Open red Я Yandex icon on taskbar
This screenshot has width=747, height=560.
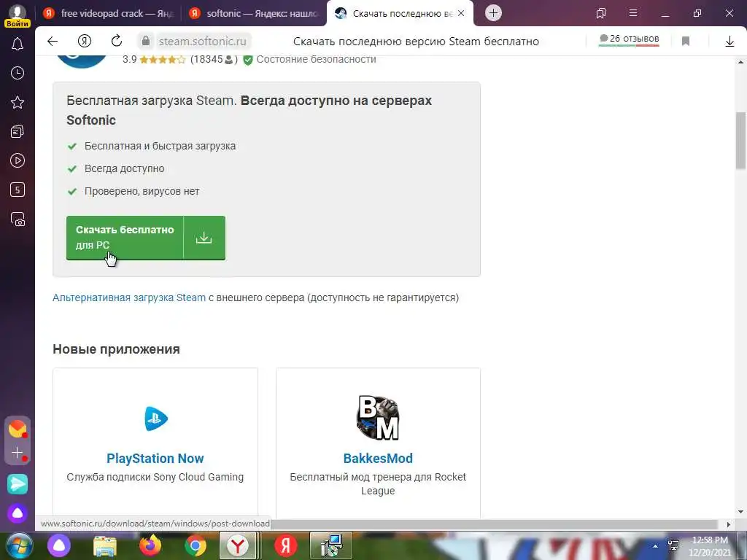(286, 545)
